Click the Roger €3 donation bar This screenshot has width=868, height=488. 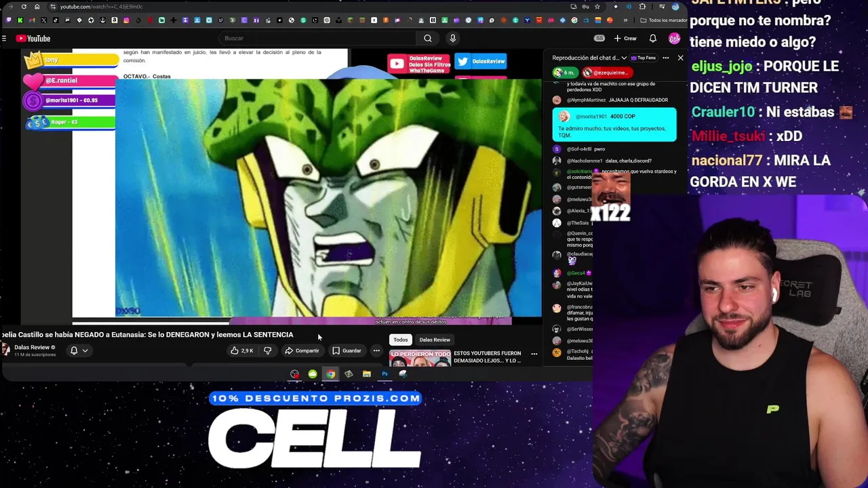[71, 123]
